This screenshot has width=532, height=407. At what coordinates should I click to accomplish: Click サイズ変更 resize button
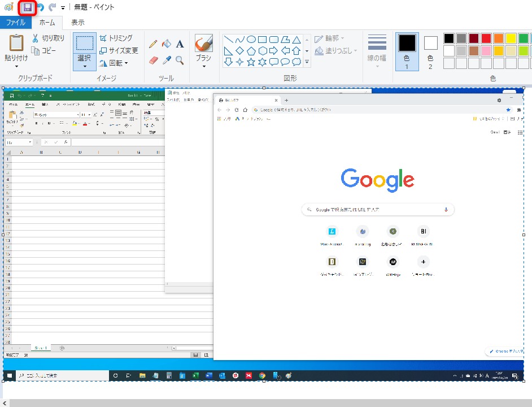tap(119, 51)
